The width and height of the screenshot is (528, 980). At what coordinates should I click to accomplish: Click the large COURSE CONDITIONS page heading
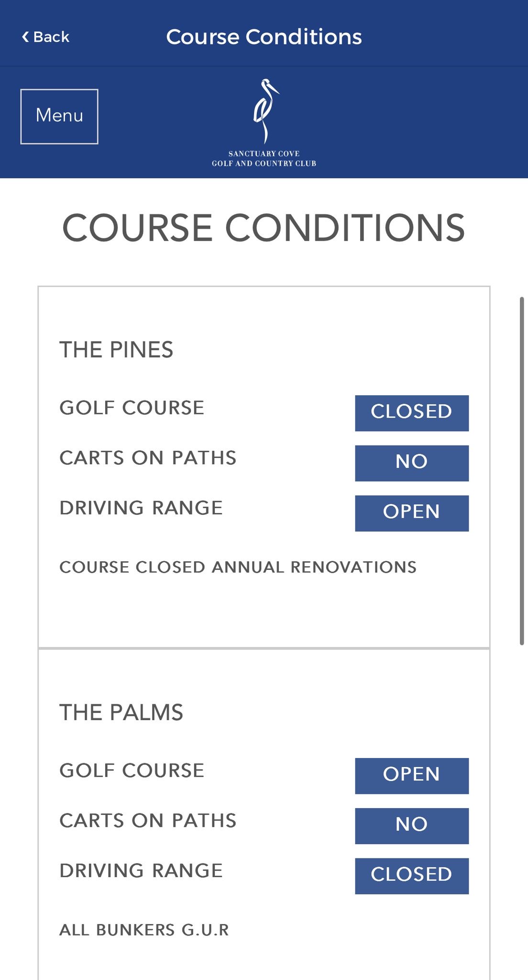point(264,228)
